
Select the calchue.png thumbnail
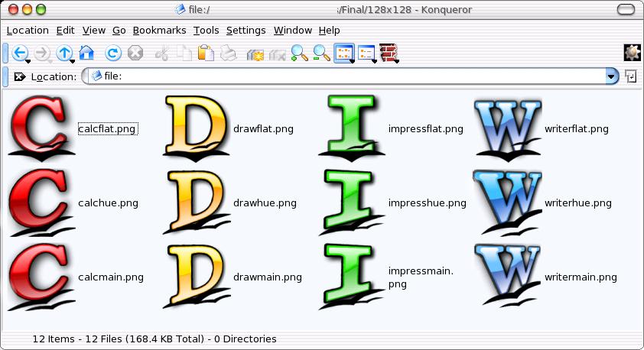41,203
